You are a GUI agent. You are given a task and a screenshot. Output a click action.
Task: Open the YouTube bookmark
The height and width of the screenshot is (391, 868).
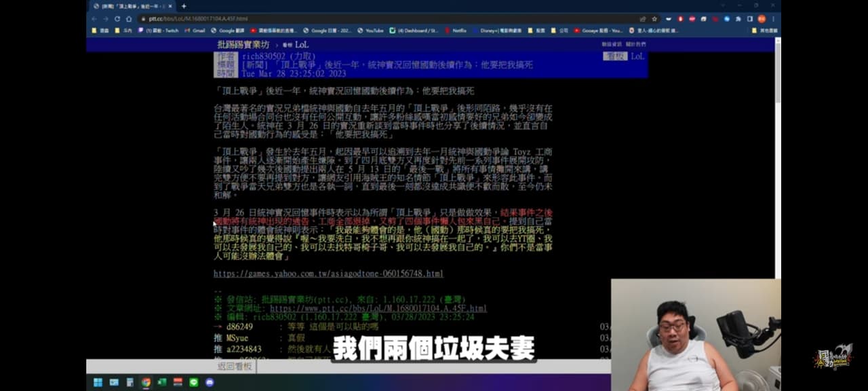pyautogui.click(x=370, y=31)
